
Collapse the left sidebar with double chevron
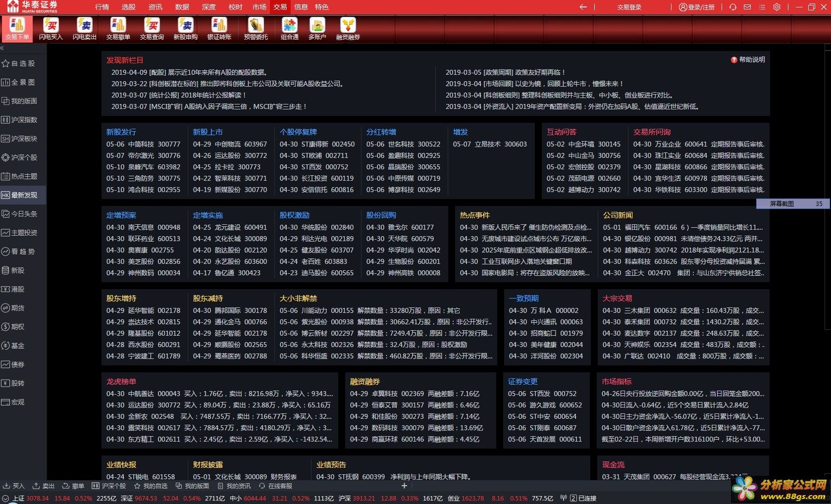tap(2, 48)
